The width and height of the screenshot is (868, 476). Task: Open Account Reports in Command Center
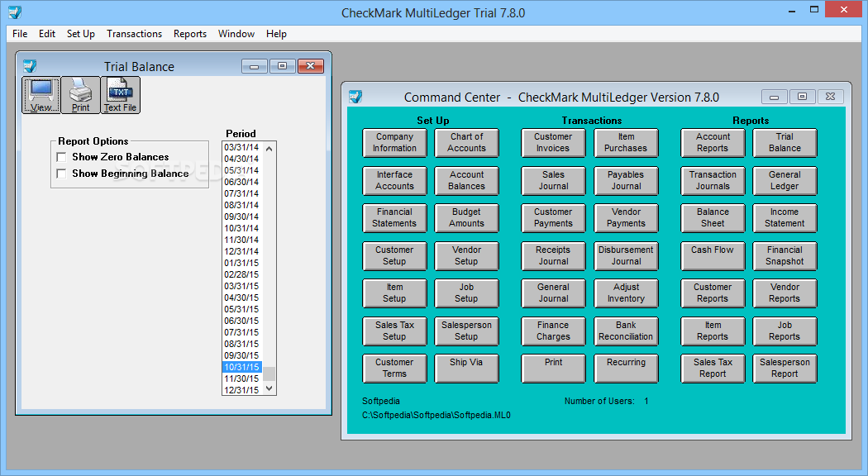(713, 143)
